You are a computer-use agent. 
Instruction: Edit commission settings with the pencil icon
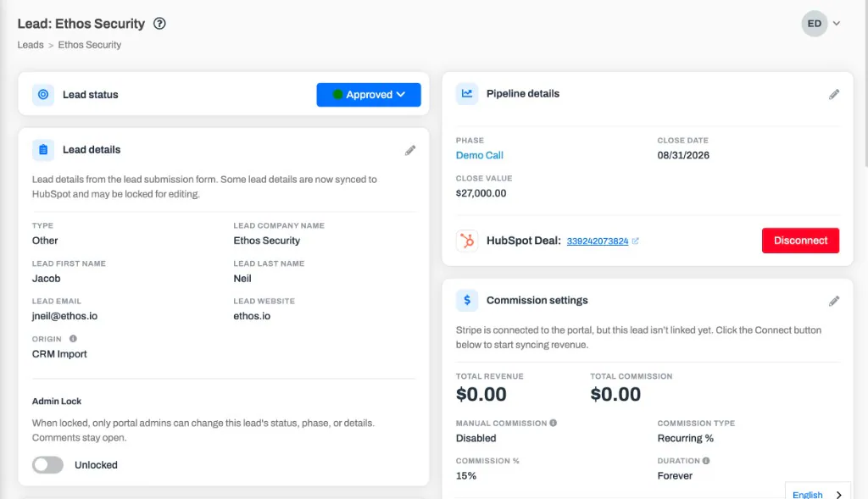(834, 302)
